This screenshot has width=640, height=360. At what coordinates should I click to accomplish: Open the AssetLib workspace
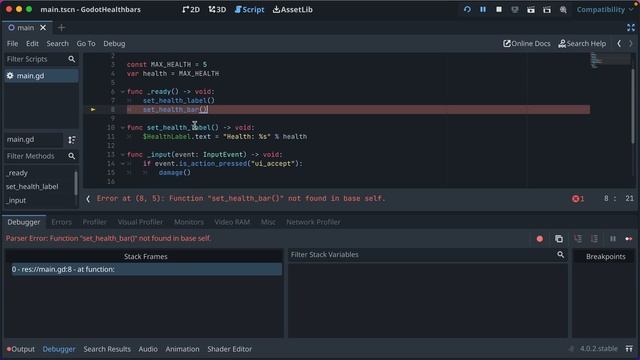pos(293,9)
